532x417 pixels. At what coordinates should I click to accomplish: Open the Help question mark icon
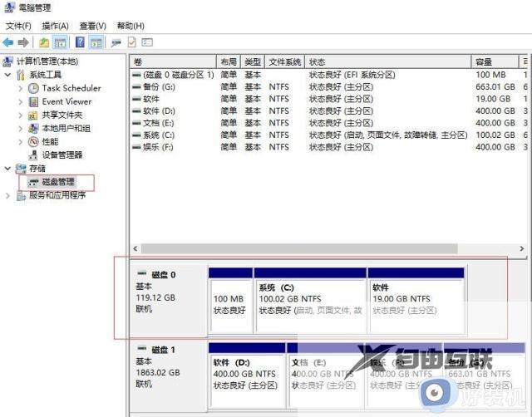[x=80, y=42]
